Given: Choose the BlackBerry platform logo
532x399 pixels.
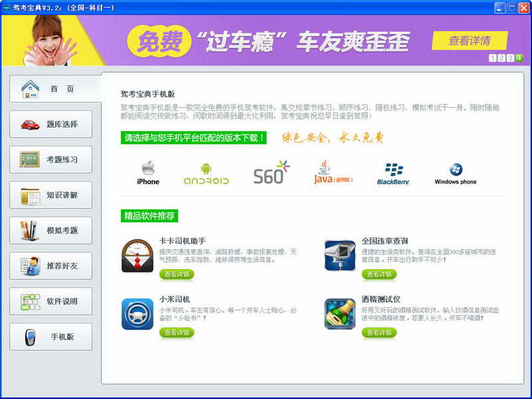Looking at the screenshot, I should tap(394, 174).
